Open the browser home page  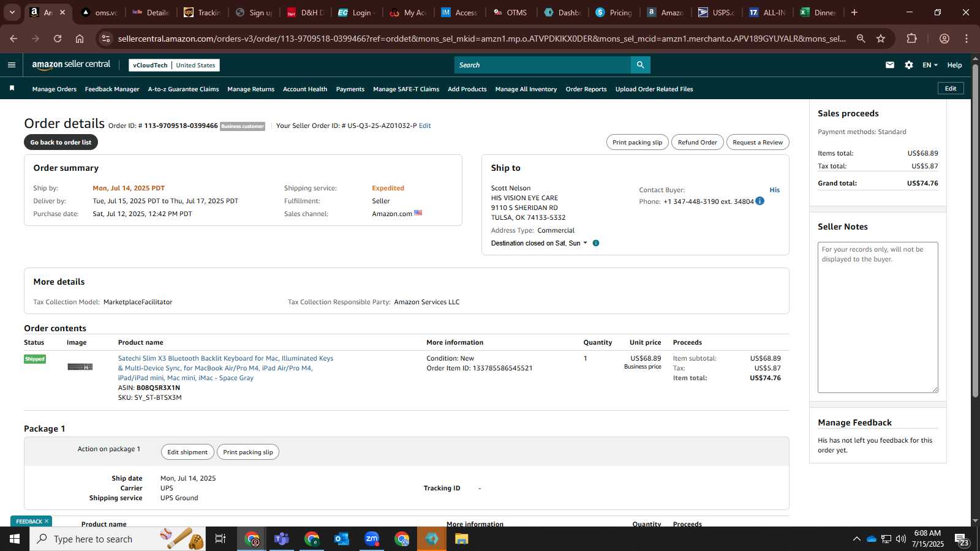pyautogui.click(x=80, y=39)
